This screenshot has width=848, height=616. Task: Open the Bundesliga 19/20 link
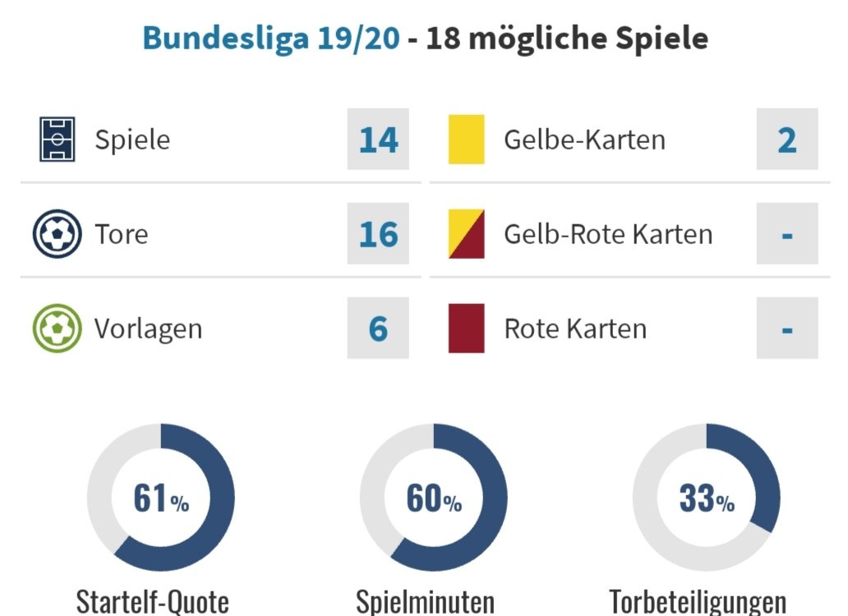click(271, 39)
